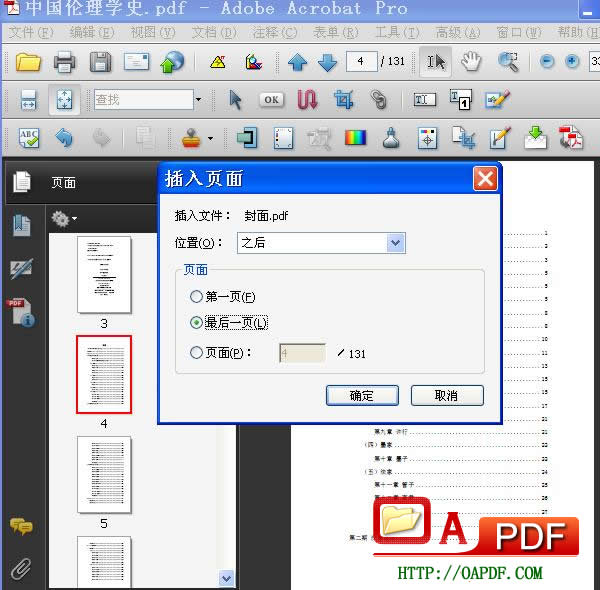Screen dimensions: 600x590
Task: Confirm insertion with 确定 button
Action: pyautogui.click(x=362, y=395)
